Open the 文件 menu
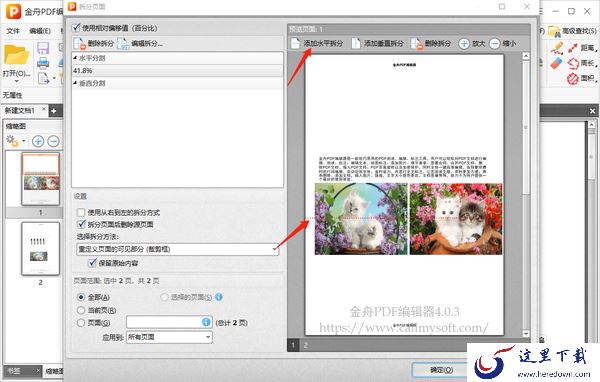600x382 pixels. pyautogui.click(x=13, y=31)
